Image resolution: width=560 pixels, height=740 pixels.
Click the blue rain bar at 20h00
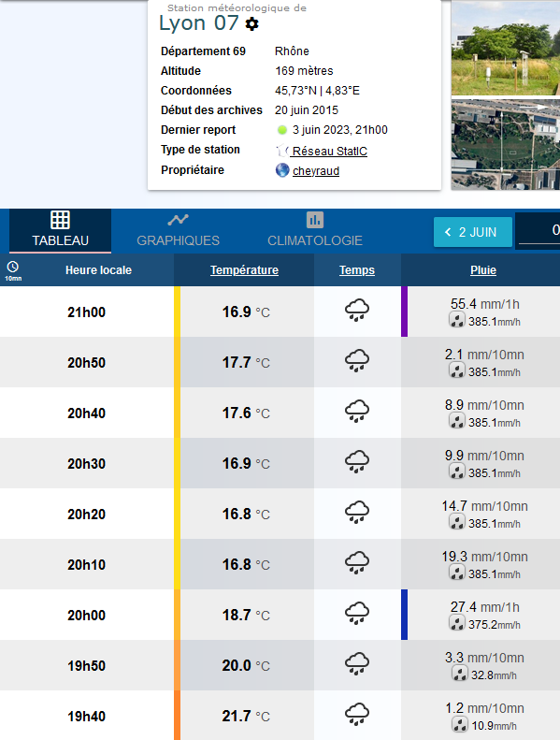(x=404, y=615)
